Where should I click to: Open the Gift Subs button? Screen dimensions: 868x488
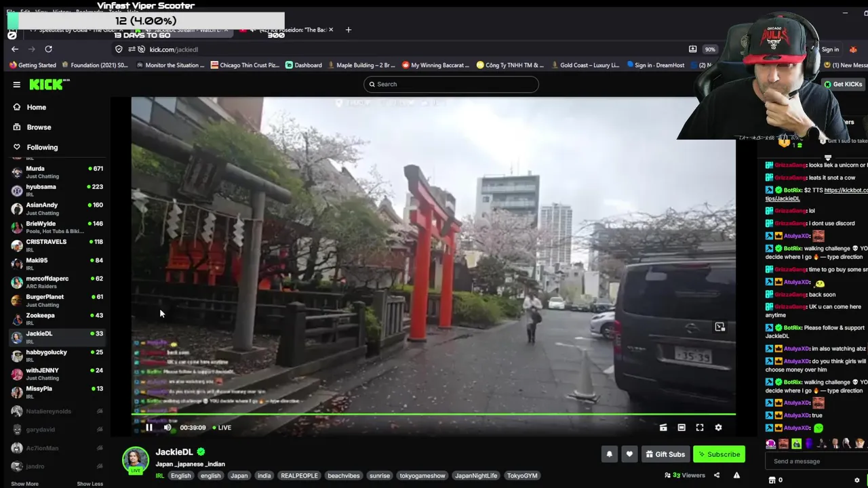[665, 454]
